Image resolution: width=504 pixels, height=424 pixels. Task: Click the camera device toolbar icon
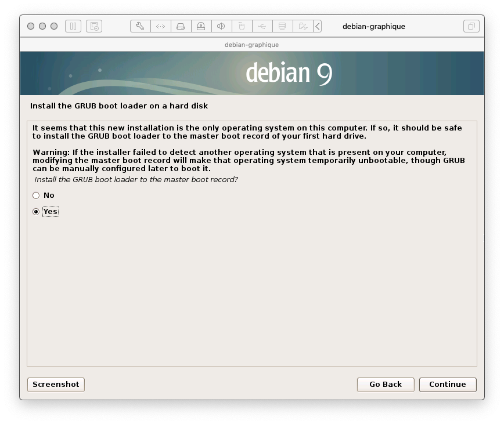201,26
